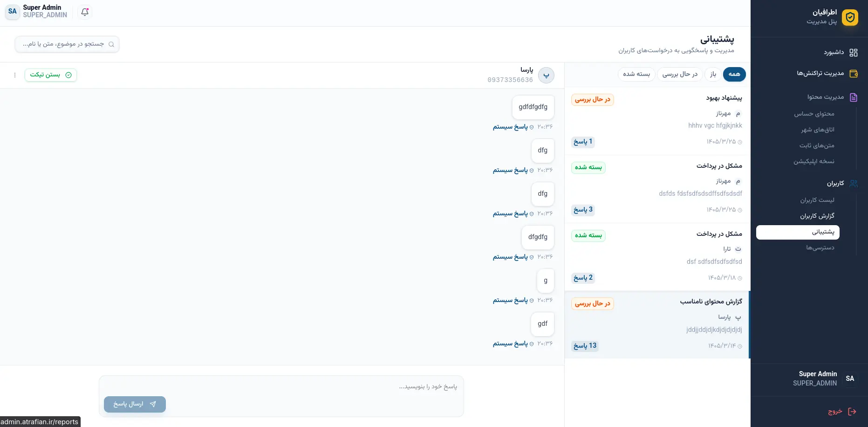This screenshot has width=868, height=427.
Task: Click the hhhv vgc hfgjkjnkk preview text
Action: click(715, 126)
